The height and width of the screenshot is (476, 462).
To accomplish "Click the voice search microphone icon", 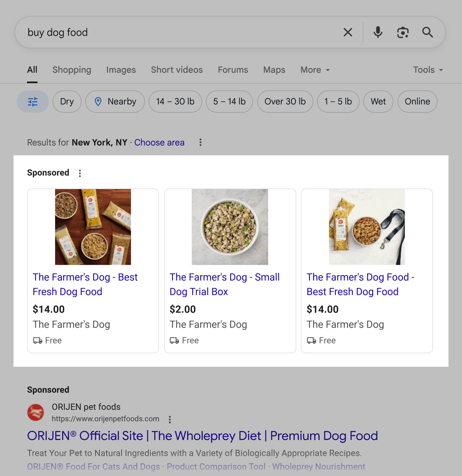I will [378, 32].
